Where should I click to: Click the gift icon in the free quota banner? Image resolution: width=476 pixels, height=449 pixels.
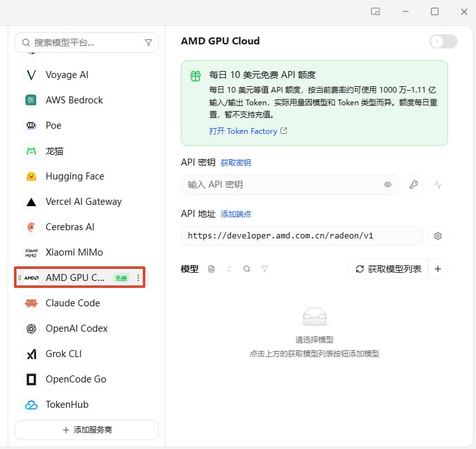point(195,76)
